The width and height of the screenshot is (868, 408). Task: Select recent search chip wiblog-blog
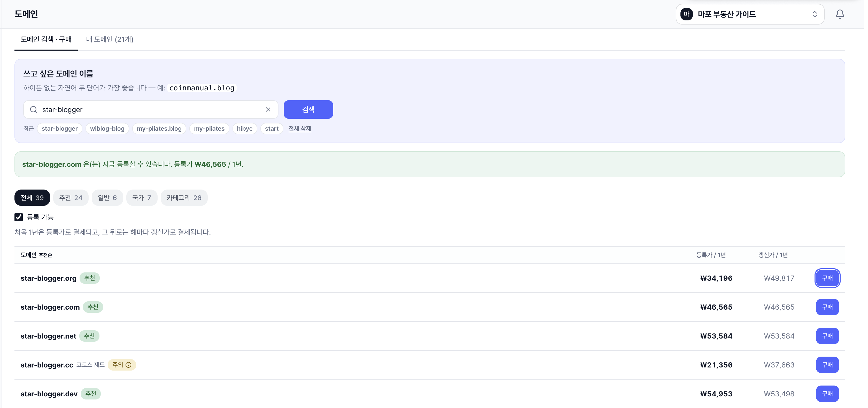pyautogui.click(x=107, y=129)
